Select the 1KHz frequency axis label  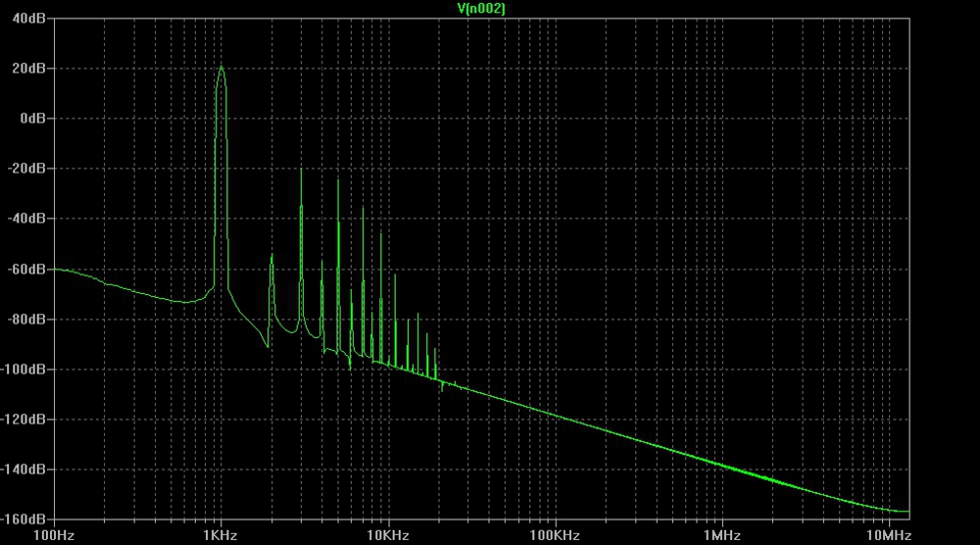(221, 535)
